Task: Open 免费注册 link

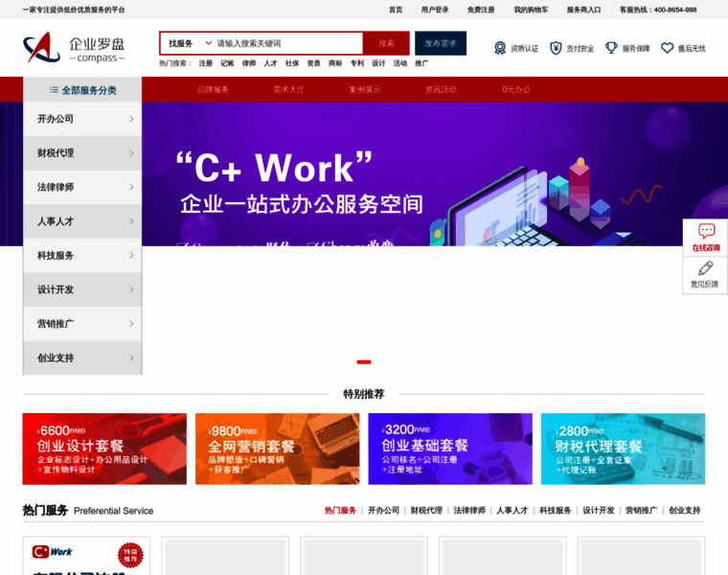Action: (481, 10)
